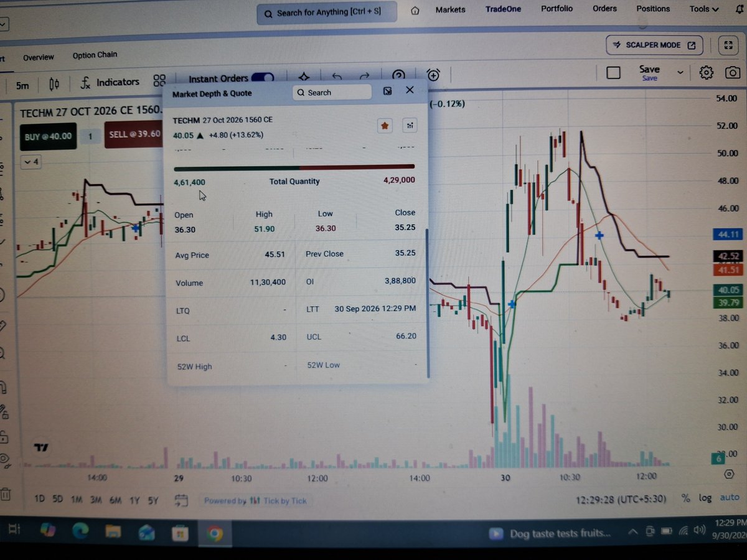Select the 5Y range button
747x560 pixels.
[152, 500]
